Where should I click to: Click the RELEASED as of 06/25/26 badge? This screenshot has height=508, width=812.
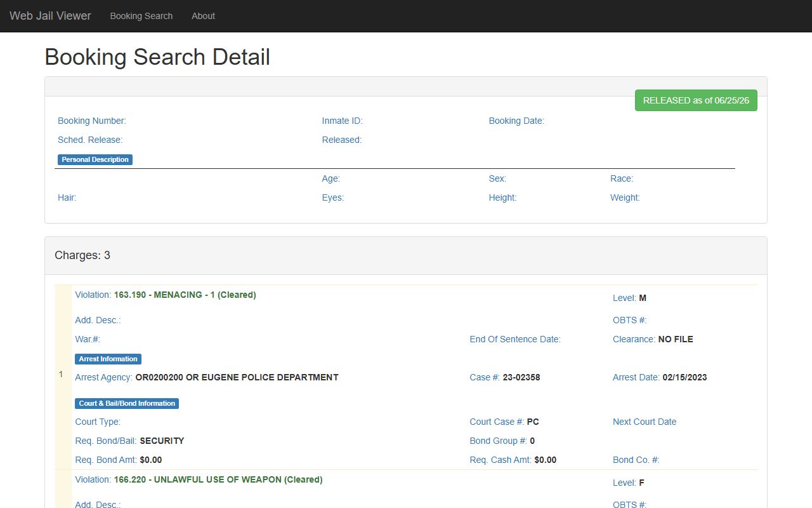(696, 100)
